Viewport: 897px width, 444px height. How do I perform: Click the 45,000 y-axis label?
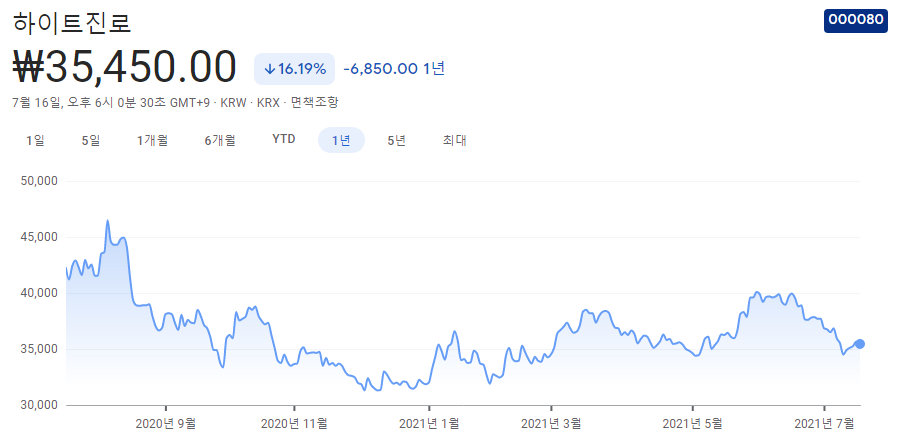click(x=39, y=237)
